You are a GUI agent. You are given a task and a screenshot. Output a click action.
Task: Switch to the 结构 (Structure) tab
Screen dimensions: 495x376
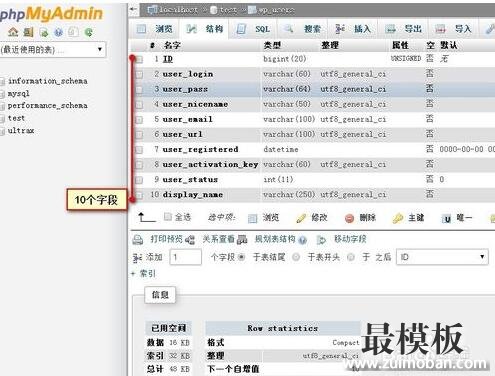click(x=204, y=29)
